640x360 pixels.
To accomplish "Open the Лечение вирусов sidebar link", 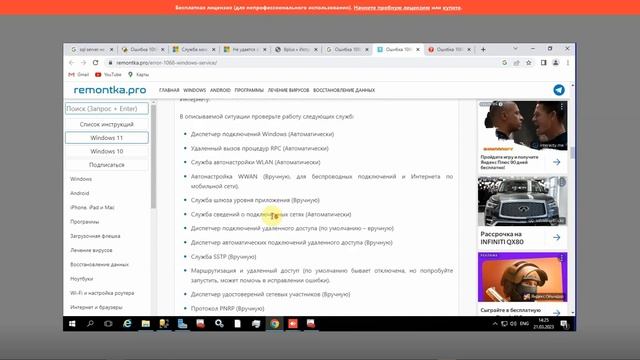I will coord(91,250).
